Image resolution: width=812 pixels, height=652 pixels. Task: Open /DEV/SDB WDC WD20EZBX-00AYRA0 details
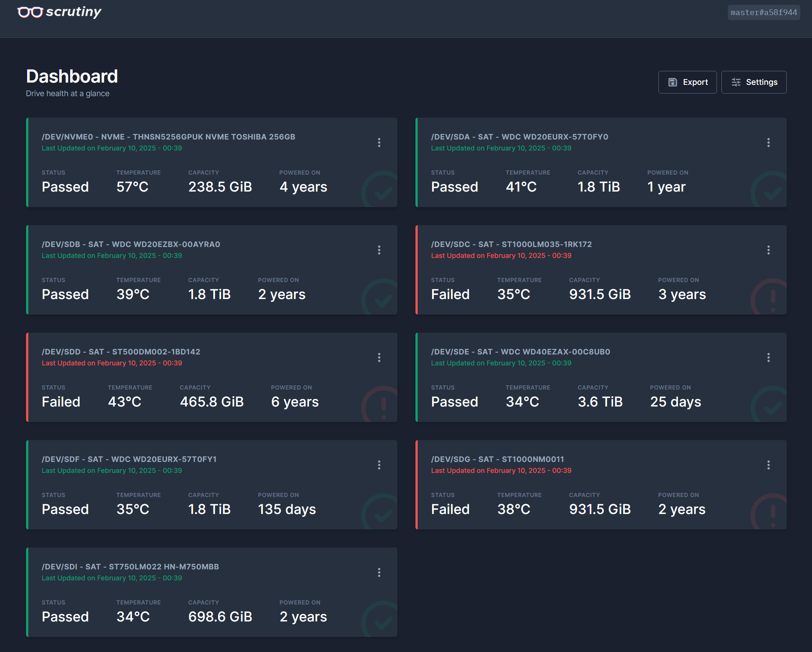131,244
